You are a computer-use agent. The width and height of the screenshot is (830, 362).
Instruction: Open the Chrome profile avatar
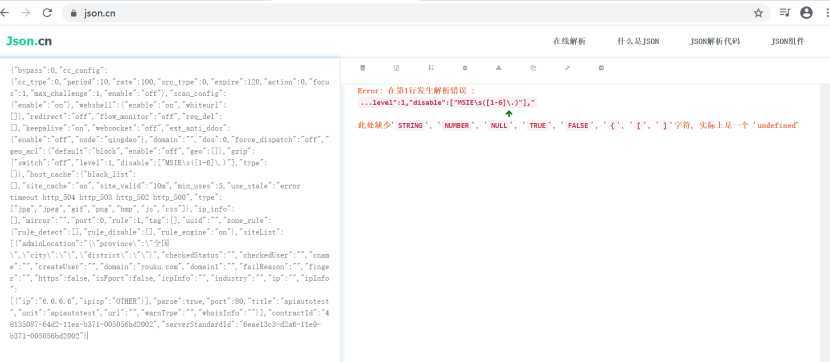point(806,13)
